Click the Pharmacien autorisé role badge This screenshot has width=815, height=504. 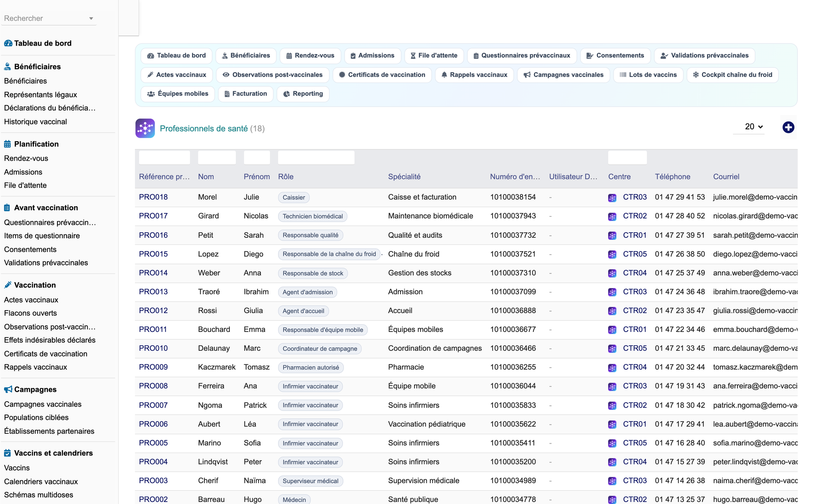coord(311,368)
